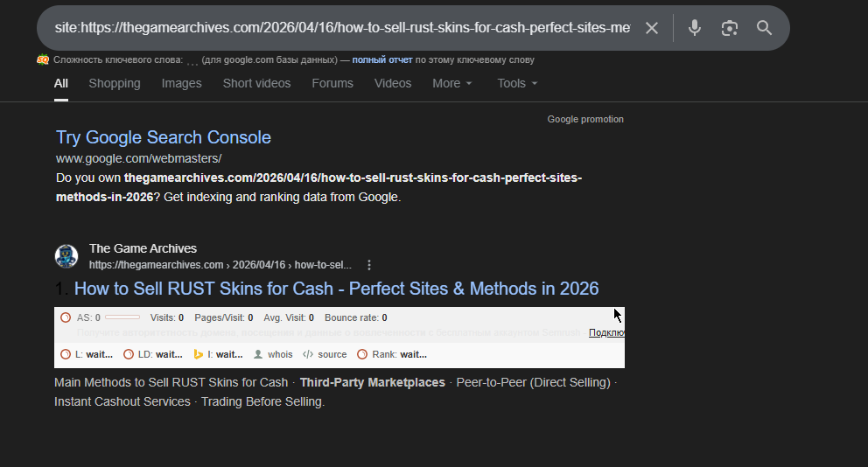Click Pages/Visit: 0 metric
Screen dimensions: 868x467
click(x=224, y=317)
